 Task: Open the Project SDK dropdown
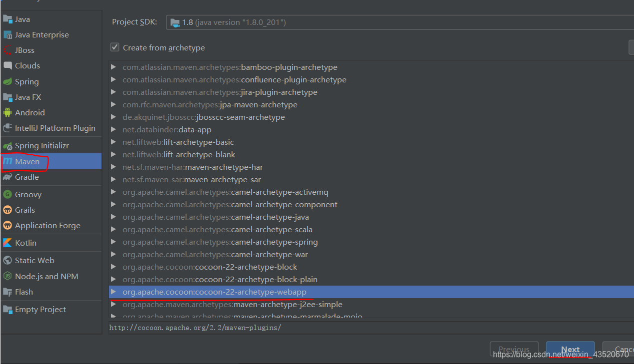(x=400, y=22)
